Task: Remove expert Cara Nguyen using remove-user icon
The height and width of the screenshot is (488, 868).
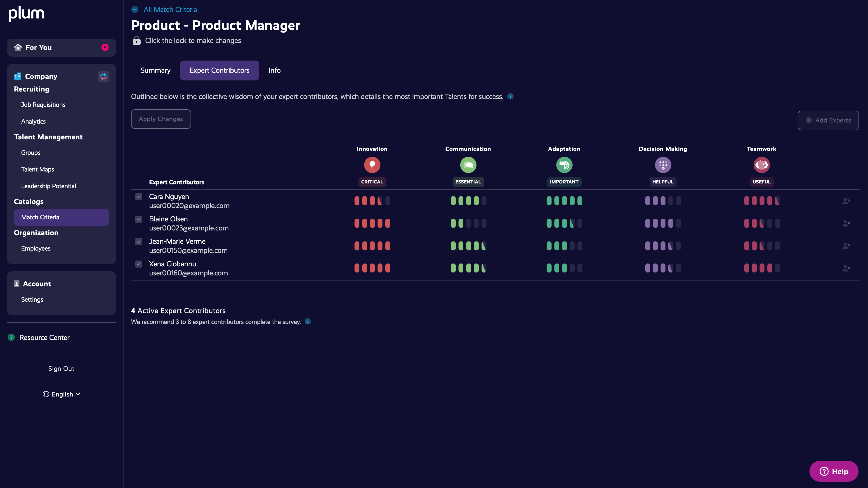Action: point(846,201)
